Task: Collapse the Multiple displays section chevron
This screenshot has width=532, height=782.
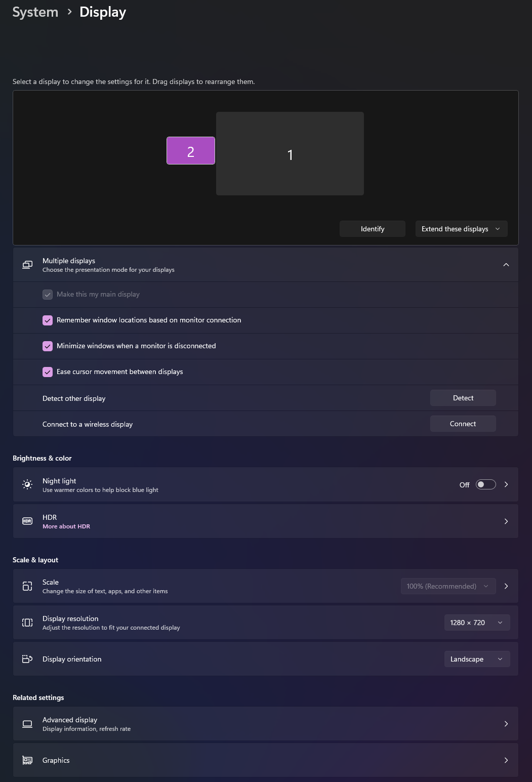Action: coord(506,265)
